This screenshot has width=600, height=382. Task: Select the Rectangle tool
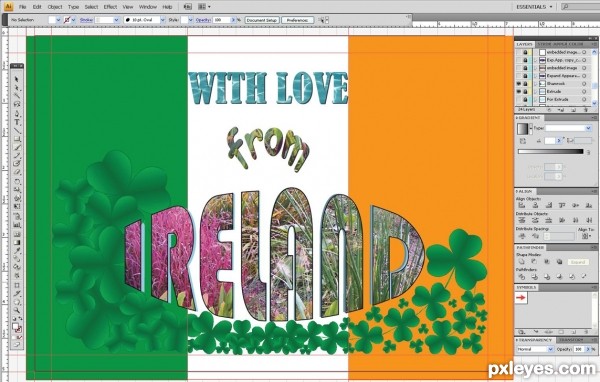(x=17, y=139)
